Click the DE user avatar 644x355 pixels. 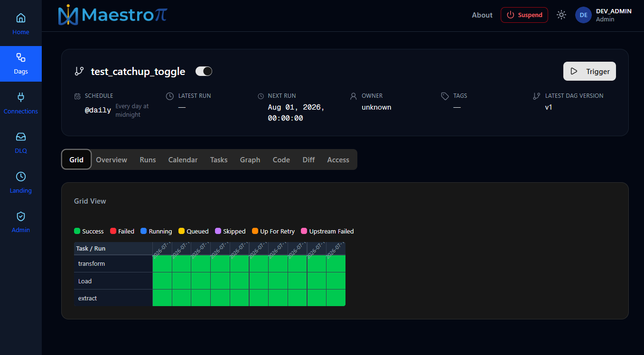[583, 15]
